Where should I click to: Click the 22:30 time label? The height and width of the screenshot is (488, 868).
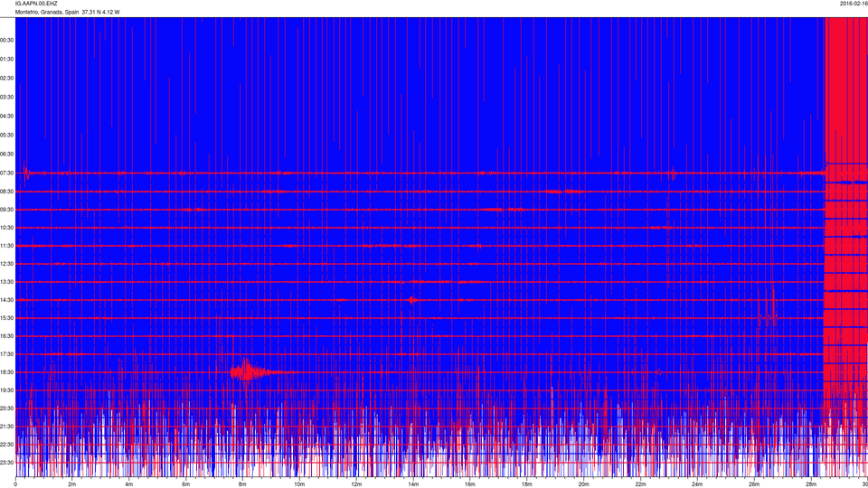[x=6, y=445]
